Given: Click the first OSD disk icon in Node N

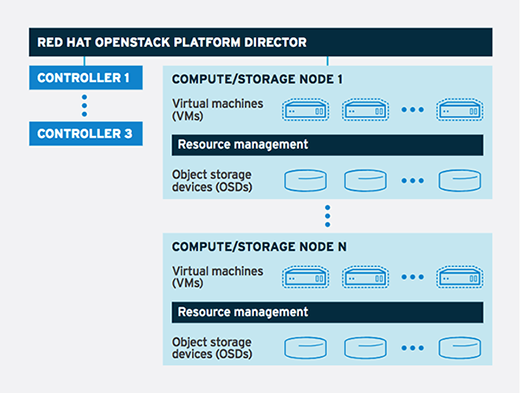Looking at the screenshot, I should click(305, 348).
